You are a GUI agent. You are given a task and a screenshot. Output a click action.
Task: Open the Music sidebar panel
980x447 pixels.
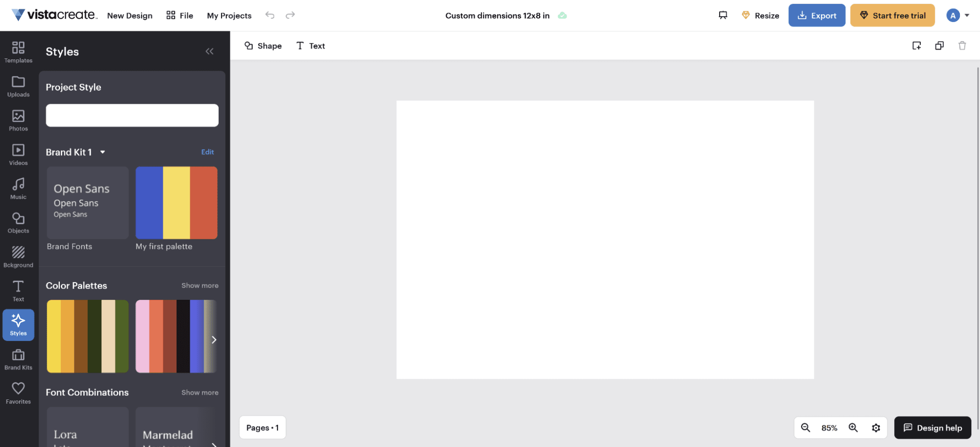pyautogui.click(x=18, y=189)
